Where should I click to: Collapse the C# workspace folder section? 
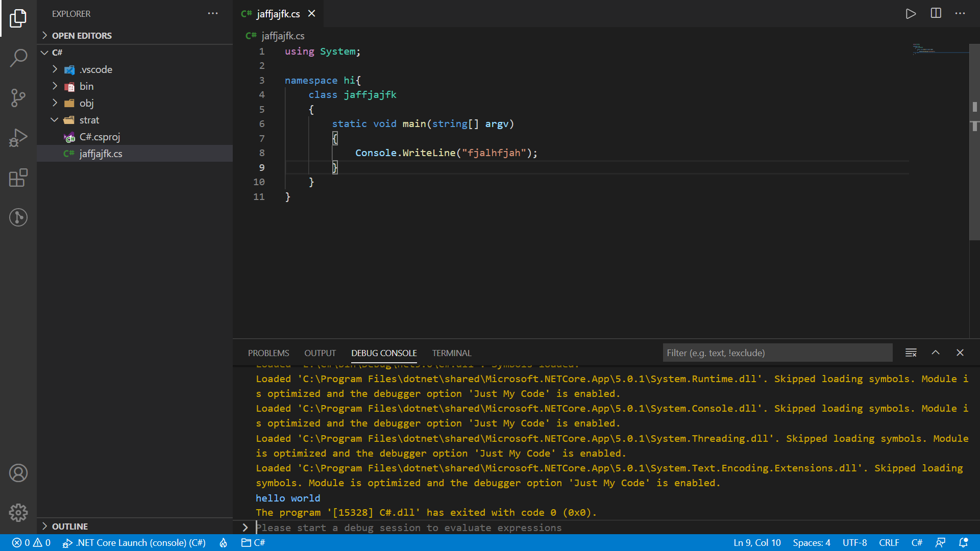click(135, 53)
